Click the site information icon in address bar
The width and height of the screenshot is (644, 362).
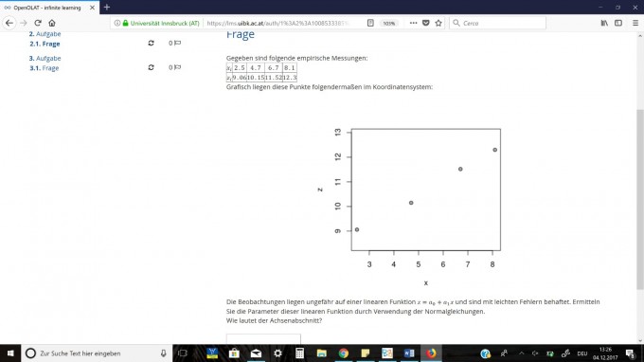[x=117, y=23]
